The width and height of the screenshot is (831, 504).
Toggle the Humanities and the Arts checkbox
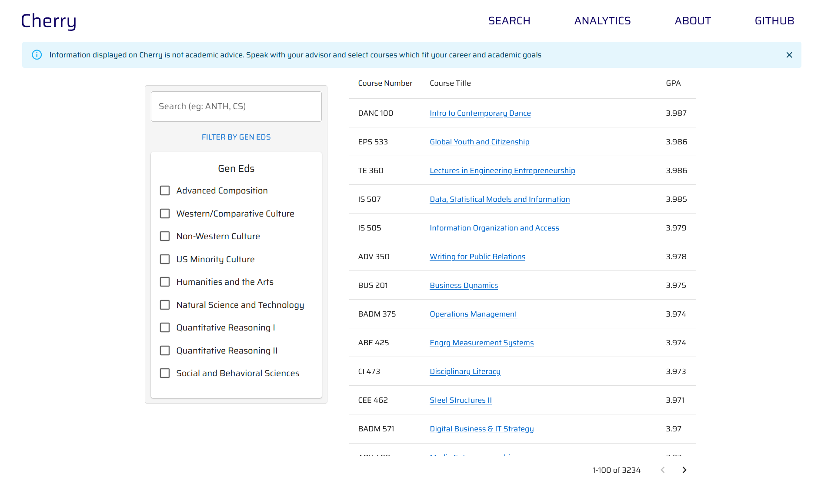pyautogui.click(x=165, y=282)
